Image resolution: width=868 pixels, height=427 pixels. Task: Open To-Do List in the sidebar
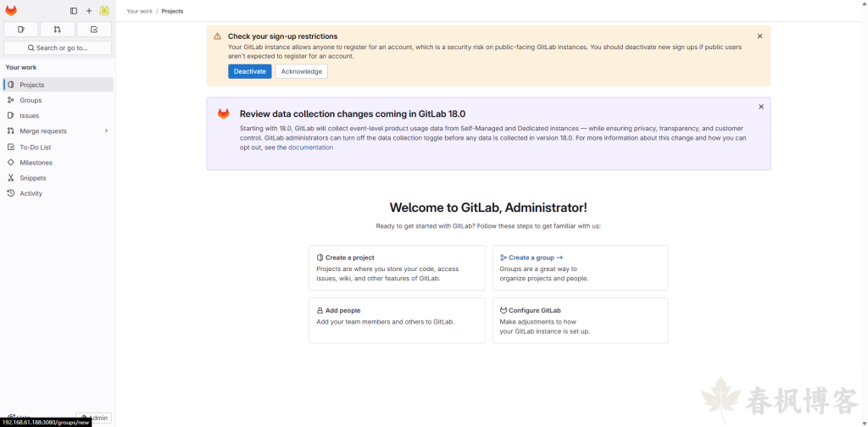click(x=58, y=147)
